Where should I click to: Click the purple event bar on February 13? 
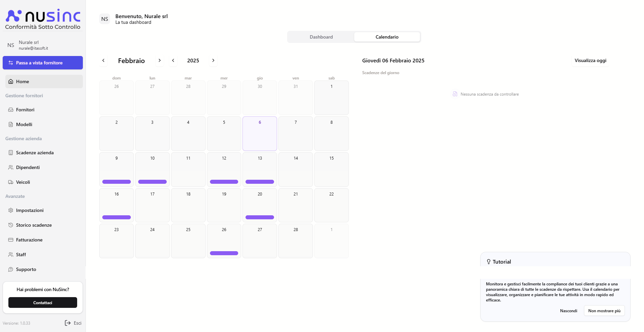(x=259, y=181)
